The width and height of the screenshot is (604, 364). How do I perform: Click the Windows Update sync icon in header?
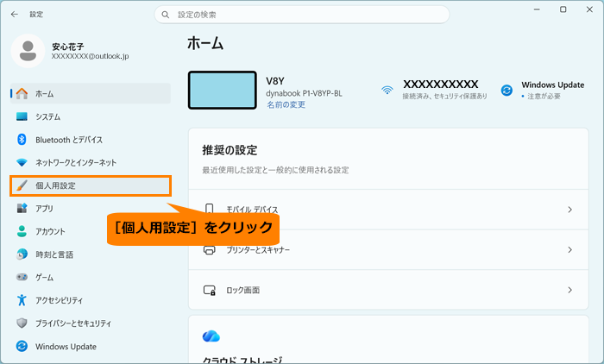[x=507, y=91]
